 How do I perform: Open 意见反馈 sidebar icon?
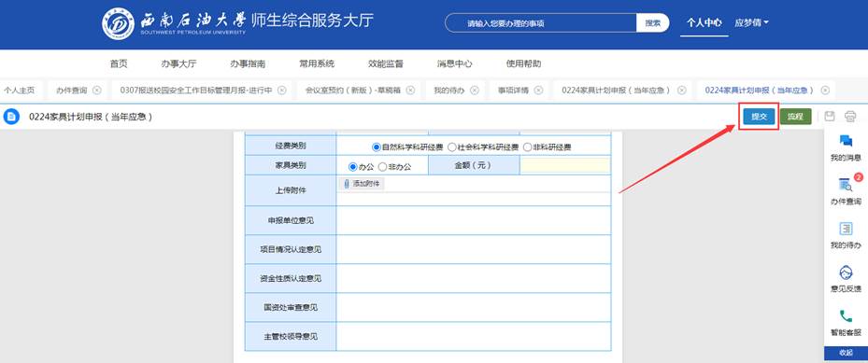846,272
